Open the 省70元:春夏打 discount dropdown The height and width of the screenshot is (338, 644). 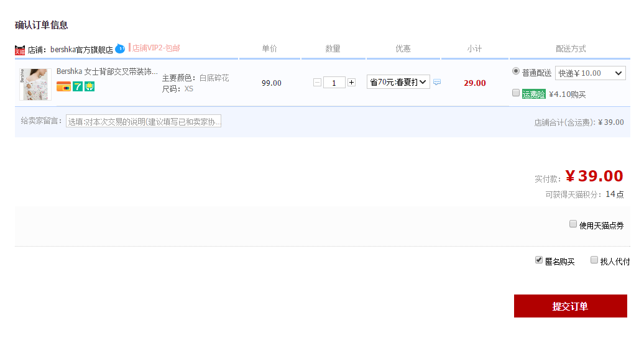(398, 82)
